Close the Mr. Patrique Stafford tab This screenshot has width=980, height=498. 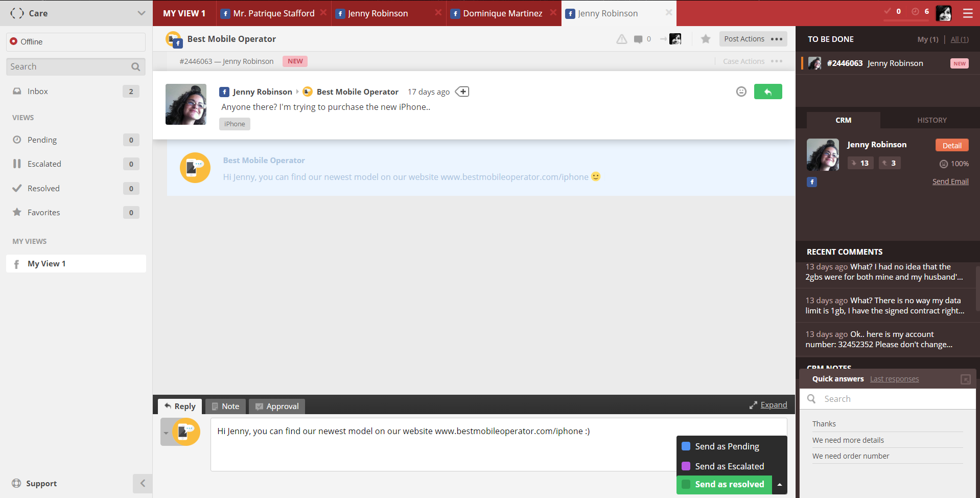click(x=323, y=13)
